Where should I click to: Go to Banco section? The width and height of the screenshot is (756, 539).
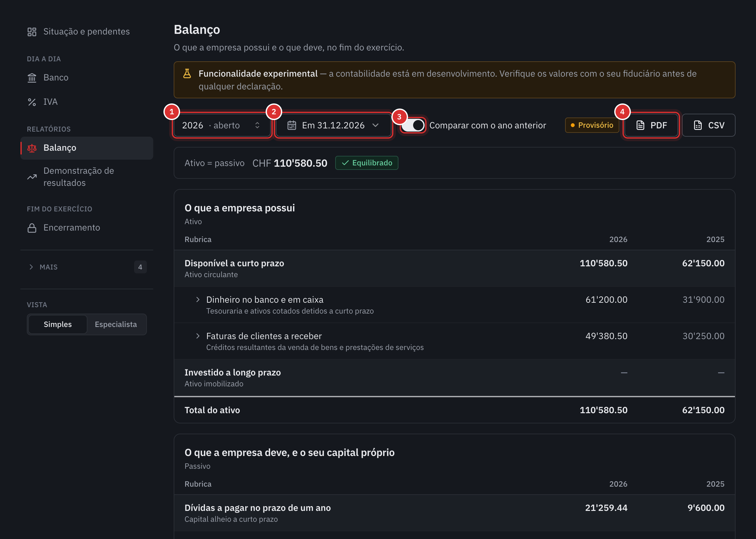[87, 78]
